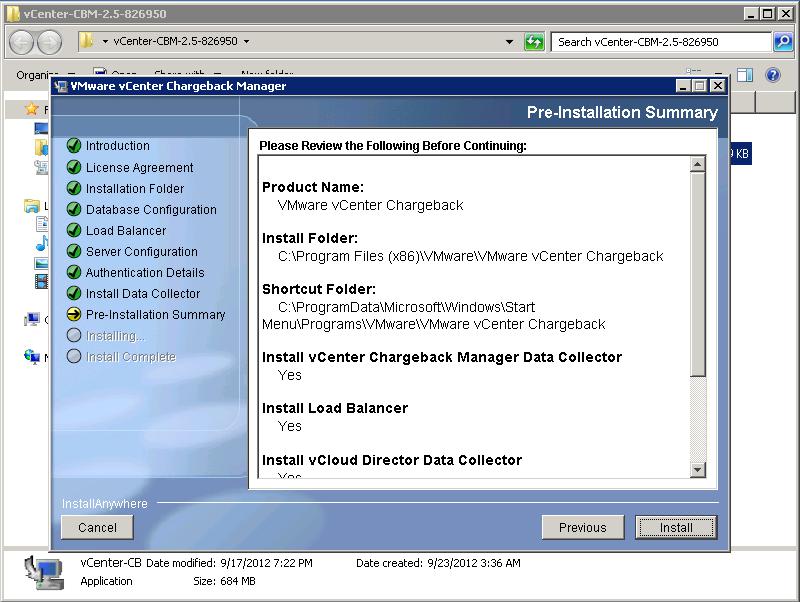The height and width of the screenshot is (602, 800).
Task: Click the magnifier search icon in Explorer
Action: 783,42
